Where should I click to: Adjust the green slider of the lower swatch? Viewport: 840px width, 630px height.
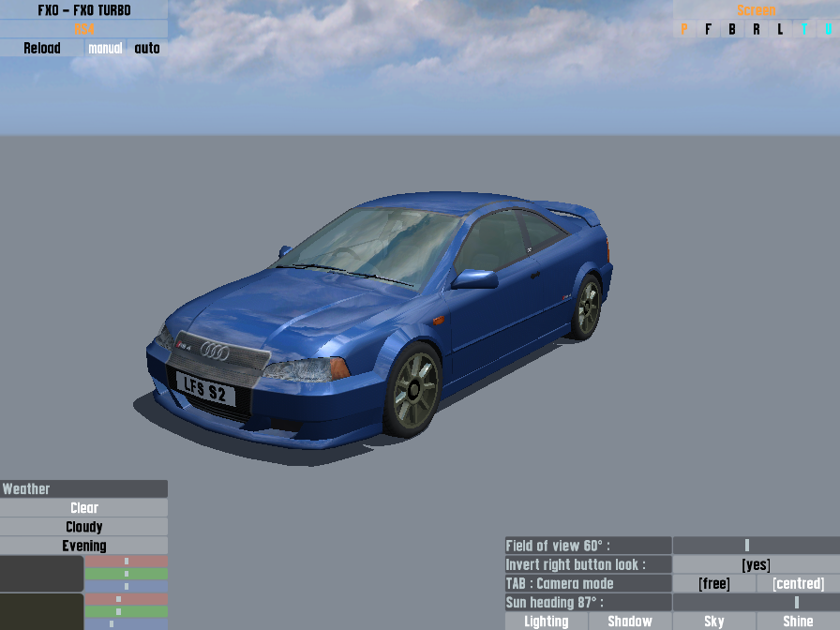click(x=127, y=611)
